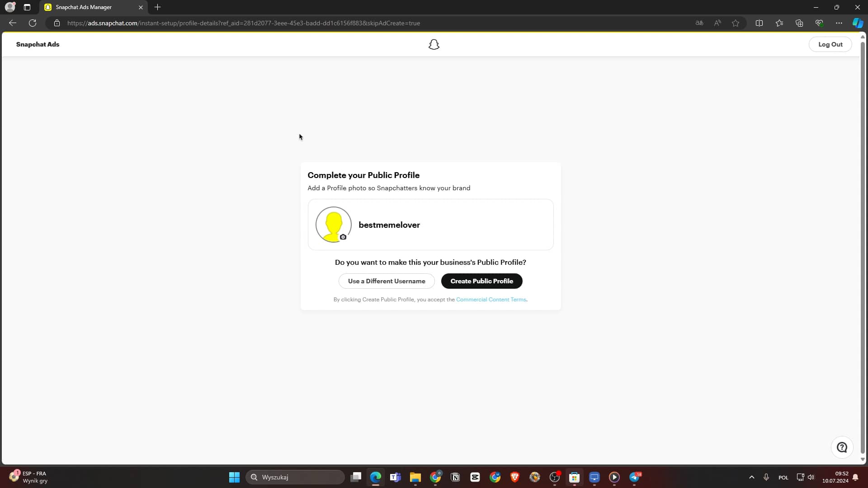Open the Commercial Content Terms link
The image size is (868, 488).
pos(491,299)
